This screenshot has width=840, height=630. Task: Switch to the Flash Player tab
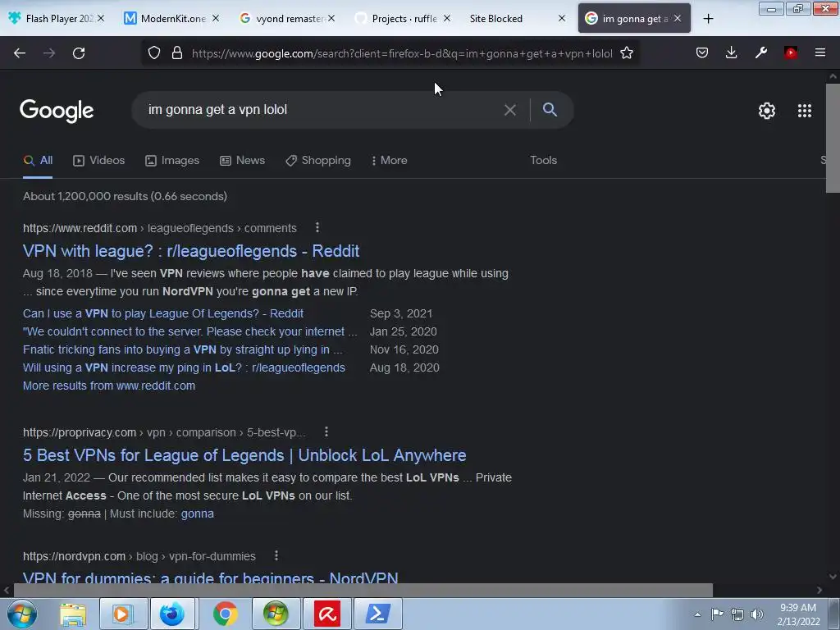click(x=55, y=18)
